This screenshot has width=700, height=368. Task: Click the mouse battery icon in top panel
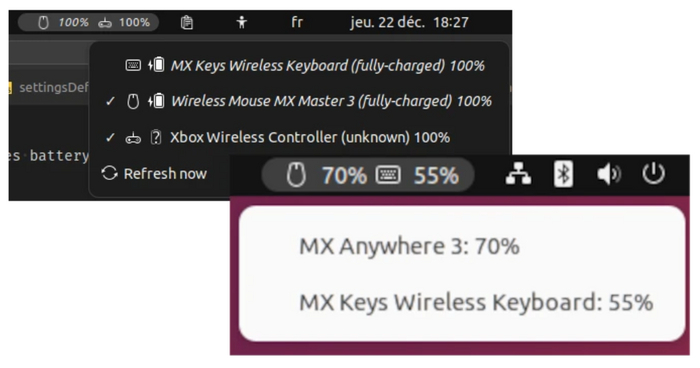pos(43,22)
